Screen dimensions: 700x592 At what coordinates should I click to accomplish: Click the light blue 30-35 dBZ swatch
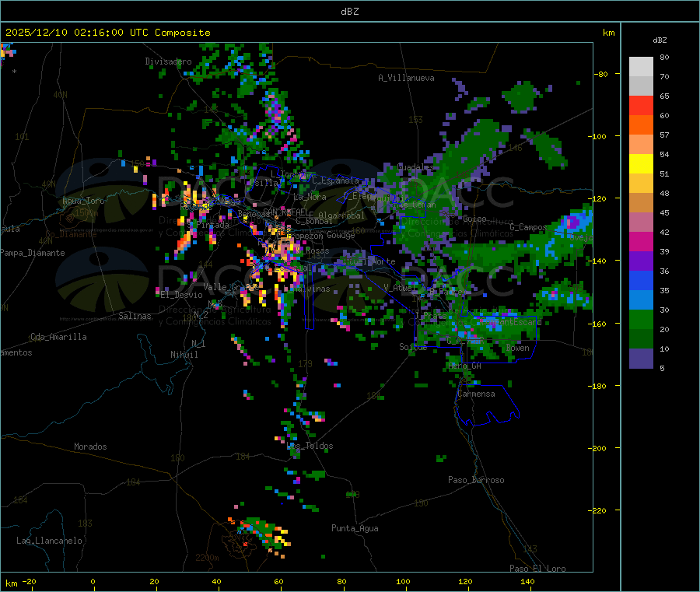(641, 300)
